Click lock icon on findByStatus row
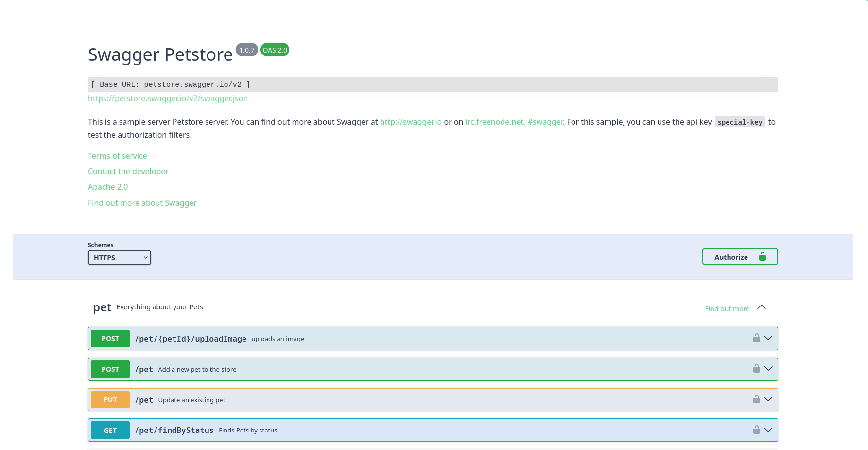This screenshot has width=868, height=450. [x=756, y=430]
